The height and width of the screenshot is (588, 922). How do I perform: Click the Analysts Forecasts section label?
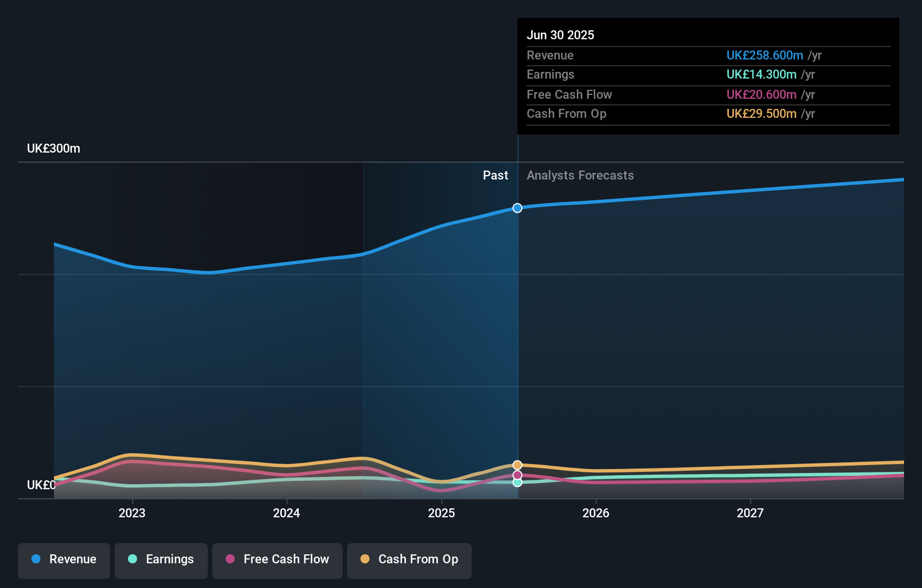coord(580,175)
